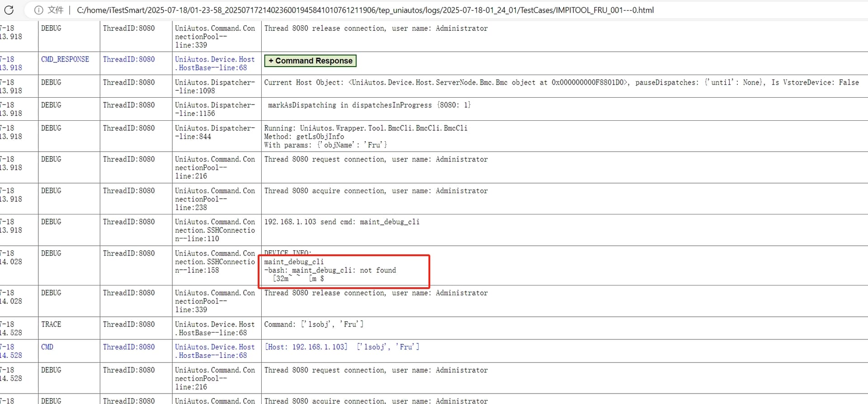The width and height of the screenshot is (868, 404).
Task: Open HostBase line:68 link in CMD row
Action: [214, 351]
